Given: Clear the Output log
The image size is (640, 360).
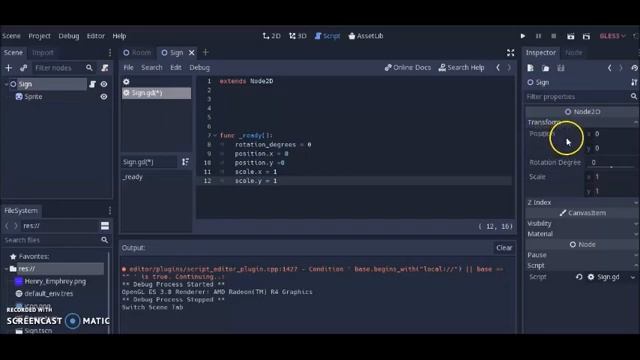Looking at the screenshot, I should (x=504, y=248).
